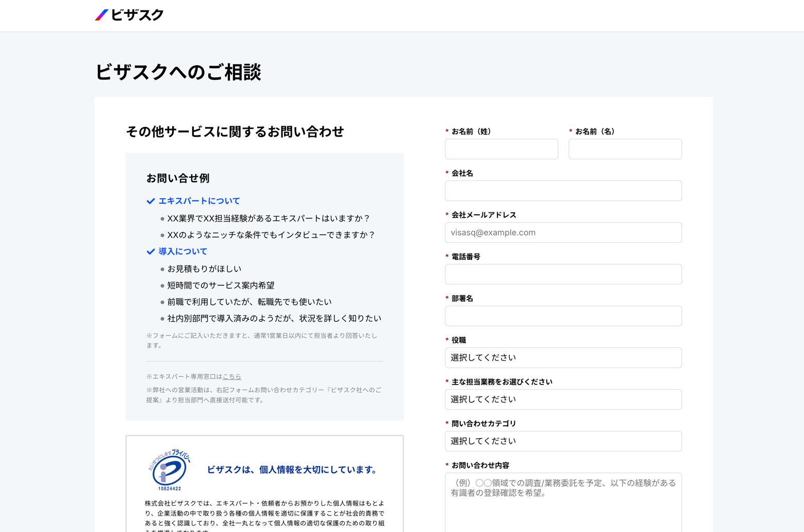
Task: Click the 部署名 department field
Action: pos(563,316)
